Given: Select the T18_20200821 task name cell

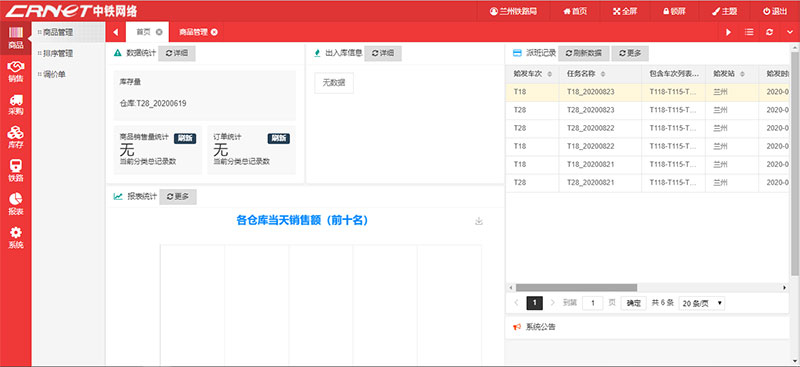Looking at the screenshot, I should [x=600, y=164].
